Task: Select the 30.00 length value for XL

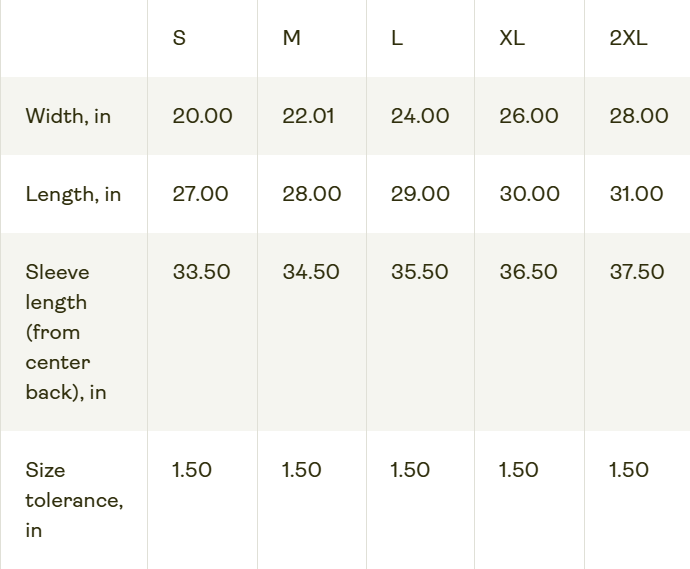Action: 529,194
